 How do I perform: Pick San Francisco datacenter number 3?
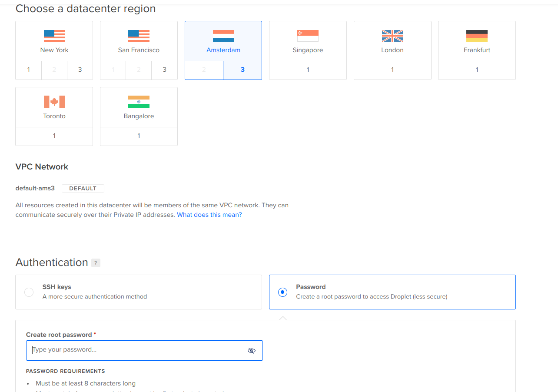(164, 70)
